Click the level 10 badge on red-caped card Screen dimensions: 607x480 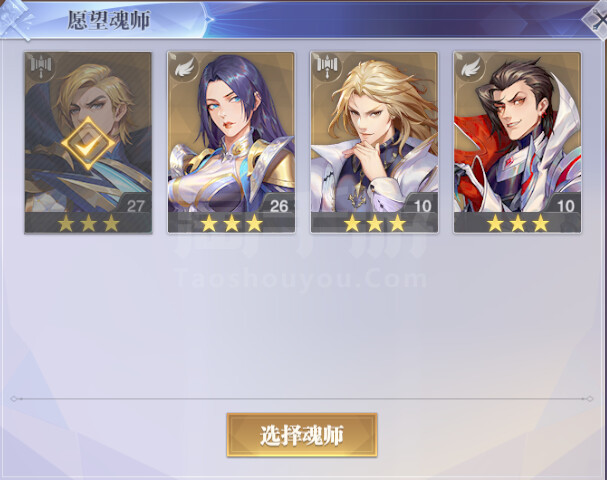pyautogui.click(x=565, y=206)
